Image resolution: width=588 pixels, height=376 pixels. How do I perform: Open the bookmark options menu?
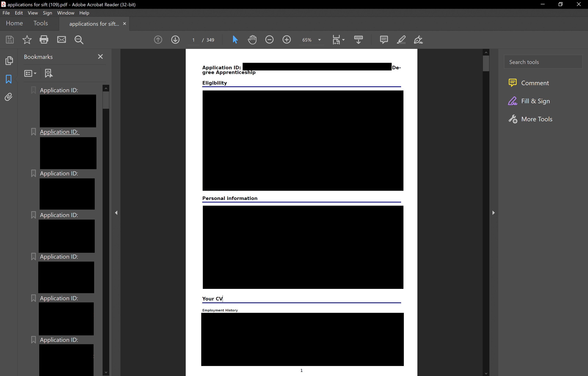[x=30, y=73]
